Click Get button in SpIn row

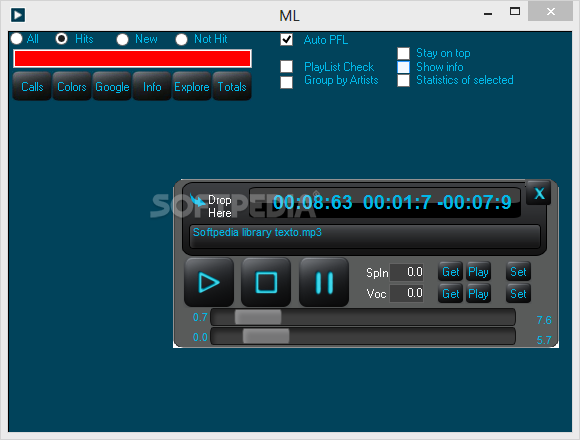click(x=451, y=272)
